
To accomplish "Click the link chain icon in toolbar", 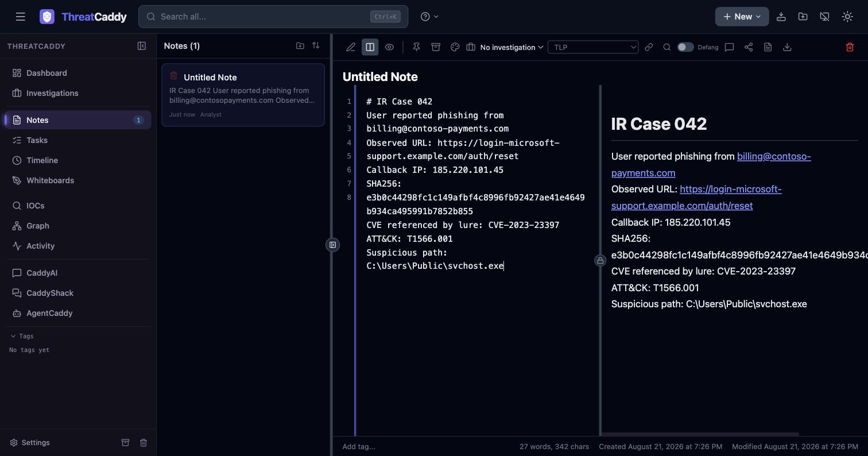I will coord(649,47).
